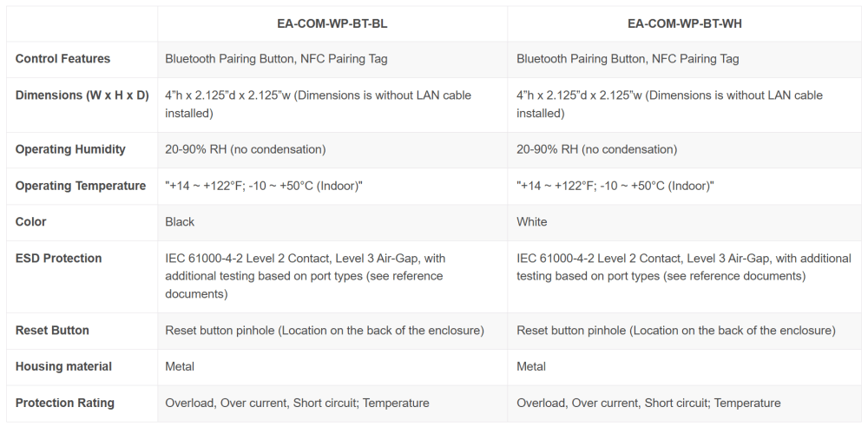Viewport: 868px width, 427px height.
Task: Select the Control Features row label
Action: pos(62,59)
